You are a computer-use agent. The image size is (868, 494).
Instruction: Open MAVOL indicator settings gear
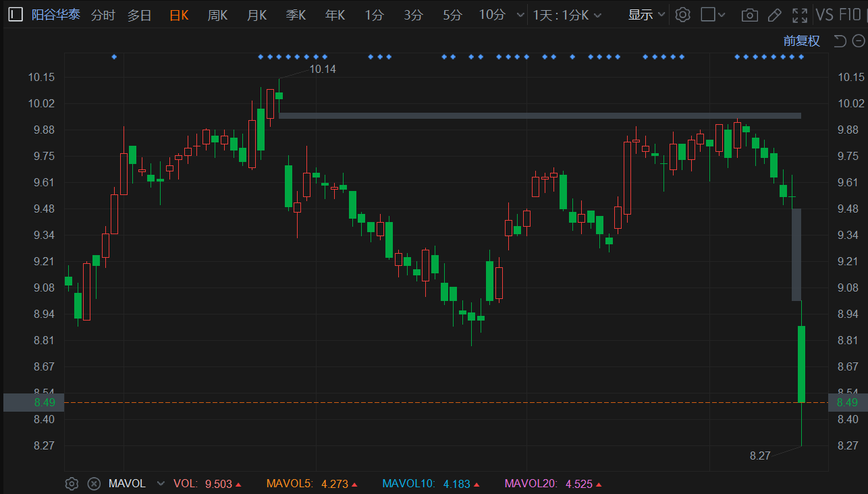[72, 483]
